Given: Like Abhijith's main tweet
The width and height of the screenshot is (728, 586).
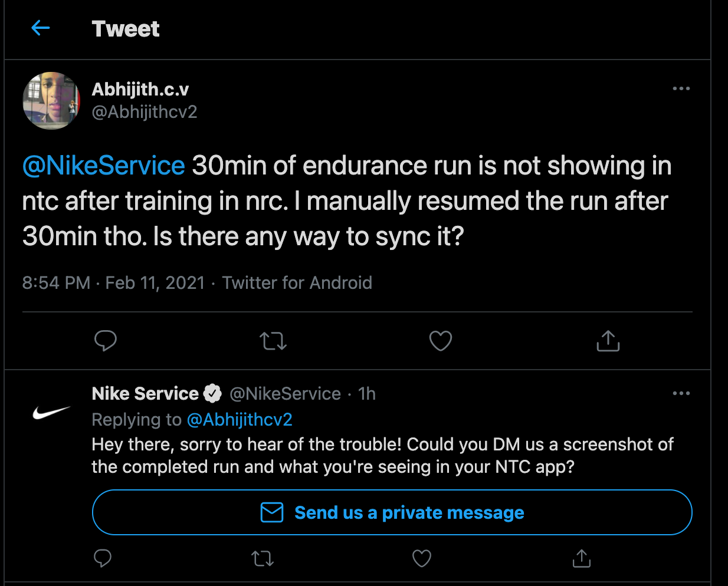Looking at the screenshot, I should (x=440, y=341).
